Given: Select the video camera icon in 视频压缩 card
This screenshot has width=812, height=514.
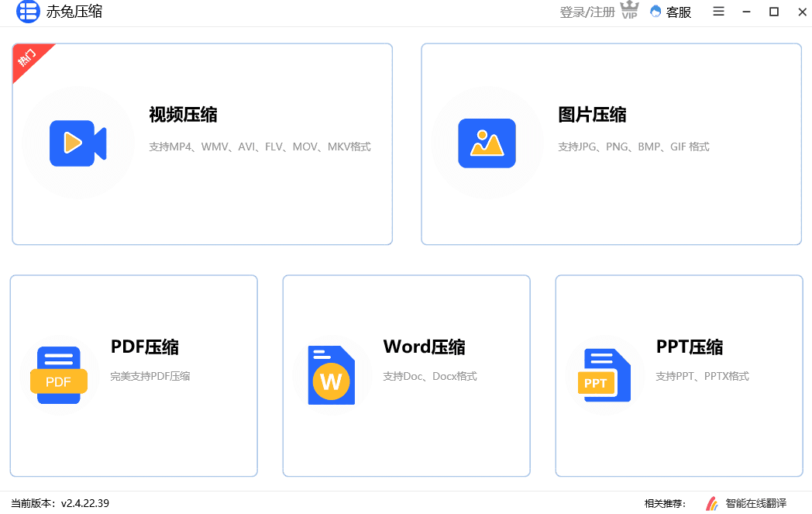Looking at the screenshot, I should [x=77, y=144].
